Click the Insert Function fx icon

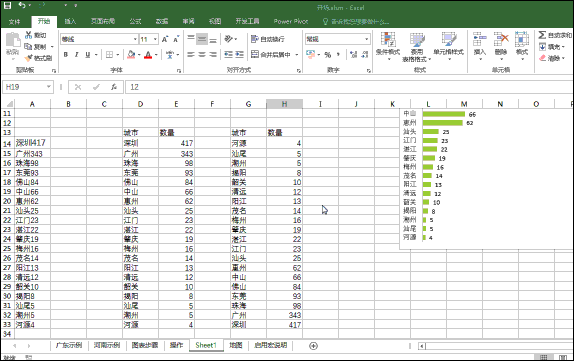[x=114, y=87]
